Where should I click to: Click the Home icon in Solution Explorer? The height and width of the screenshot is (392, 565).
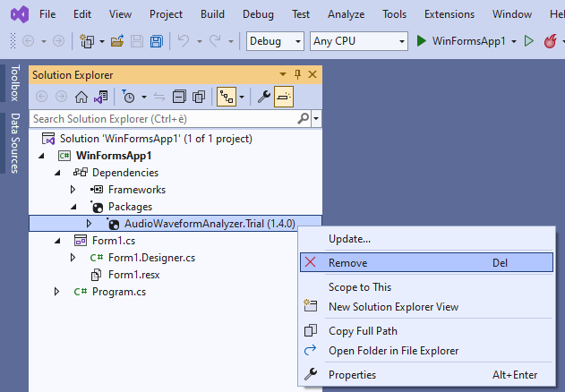click(x=81, y=97)
